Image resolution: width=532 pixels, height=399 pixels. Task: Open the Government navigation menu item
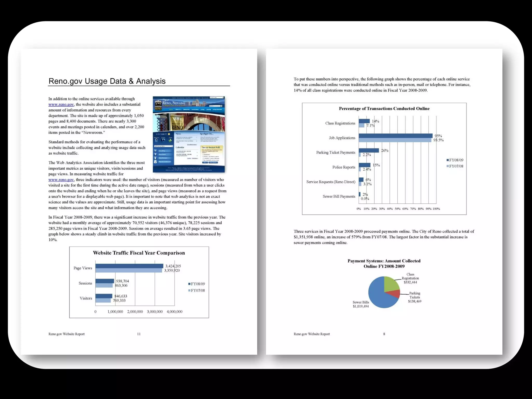pyautogui.click(x=195, y=109)
